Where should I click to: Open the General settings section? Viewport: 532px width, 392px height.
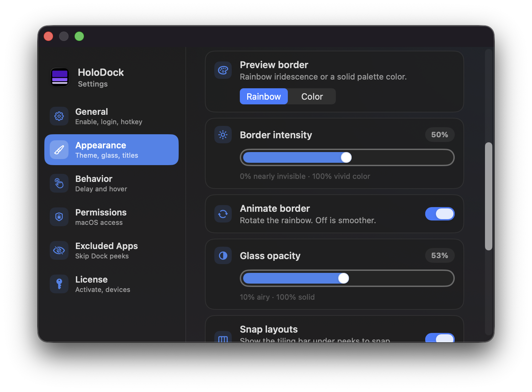click(112, 116)
